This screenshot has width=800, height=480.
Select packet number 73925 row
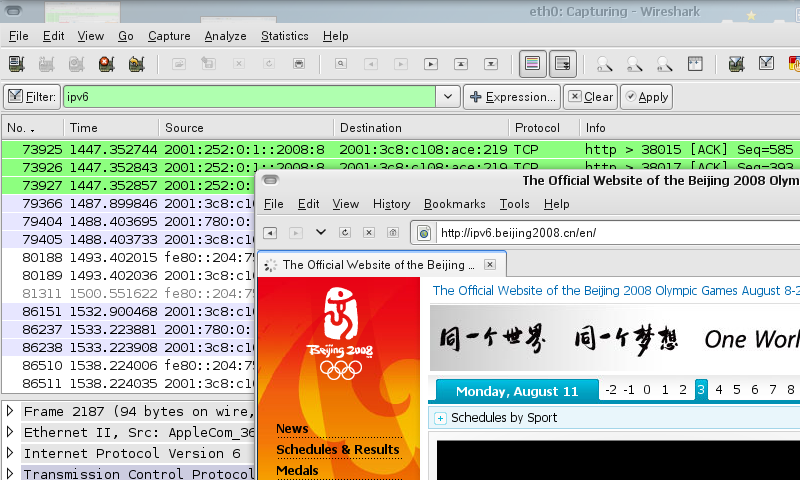point(401,149)
